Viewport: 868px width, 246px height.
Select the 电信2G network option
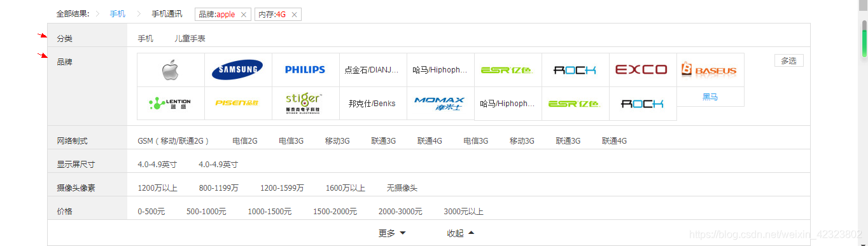[x=245, y=141]
